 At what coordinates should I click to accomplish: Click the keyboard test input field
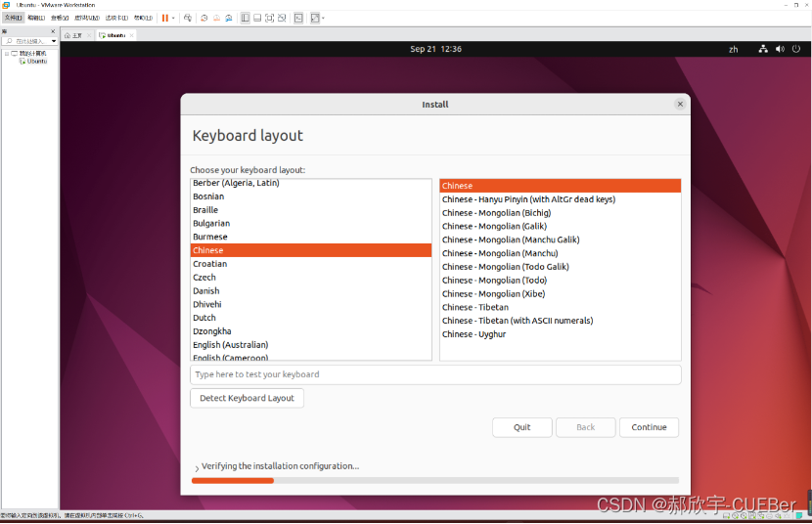[435, 374]
